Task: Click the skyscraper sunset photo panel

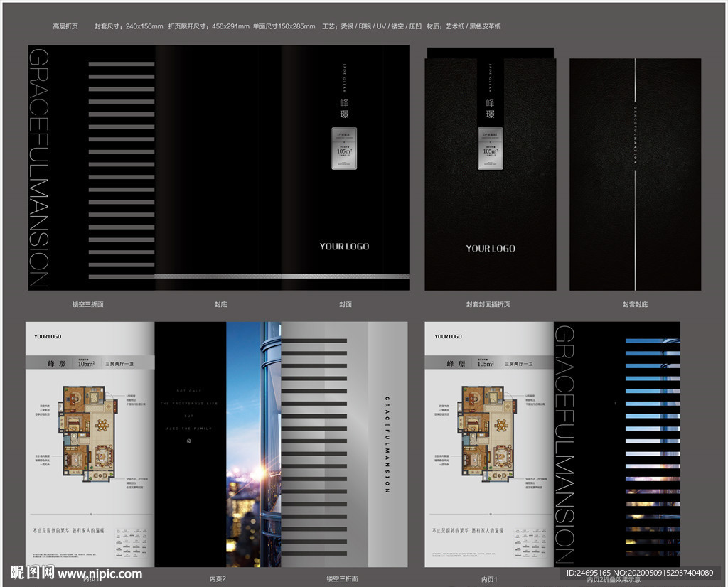Action: (253, 444)
